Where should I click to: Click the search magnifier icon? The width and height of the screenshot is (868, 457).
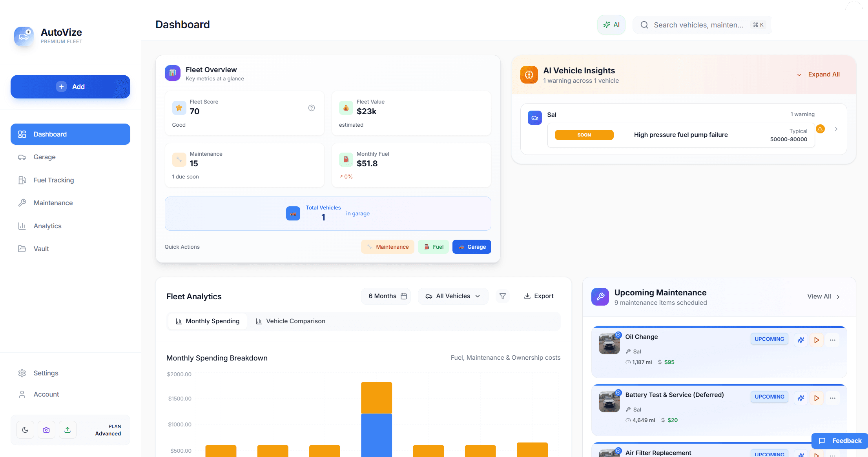point(644,25)
